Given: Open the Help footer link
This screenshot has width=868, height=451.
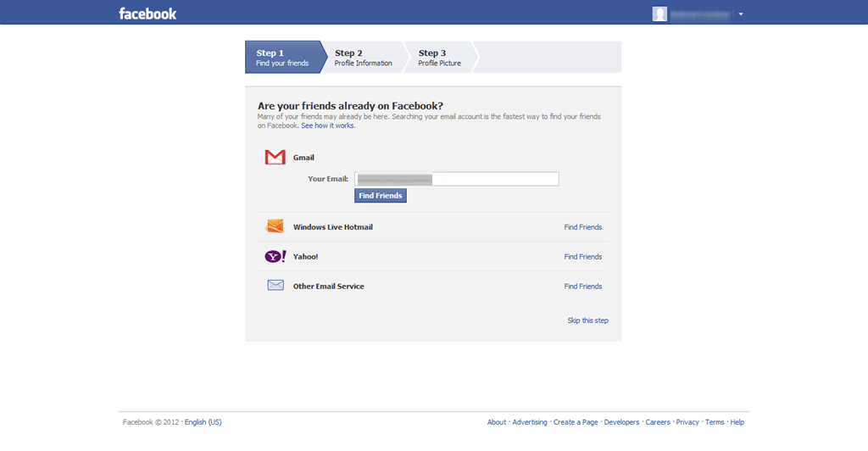Looking at the screenshot, I should 737,422.
